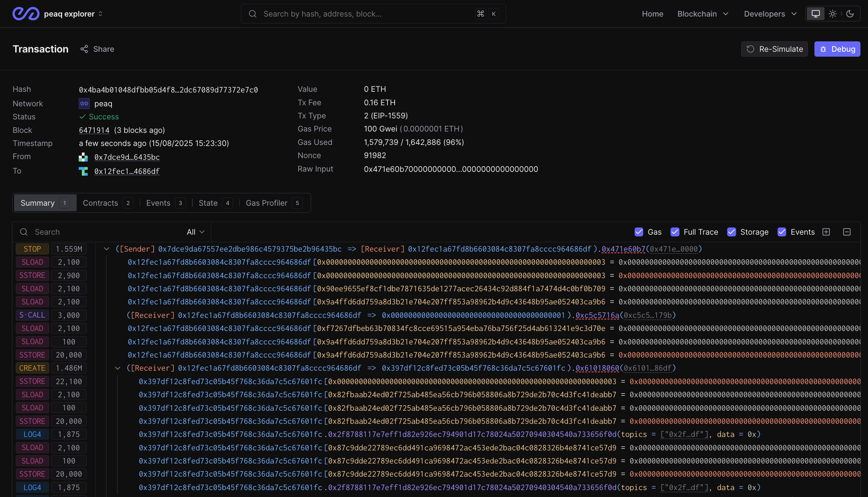Switch to the Gas Profiler tab
The height and width of the screenshot is (497, 868).
(x=267, y=203)
